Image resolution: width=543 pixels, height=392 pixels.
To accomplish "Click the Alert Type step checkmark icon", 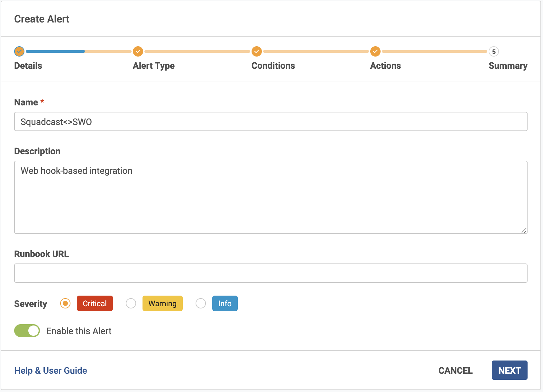I will pyautogui.click(x=138, y=51).
